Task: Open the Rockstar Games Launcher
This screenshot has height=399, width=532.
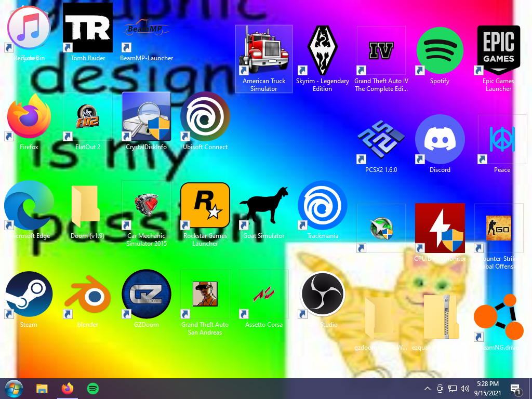Action: (205, 205)
